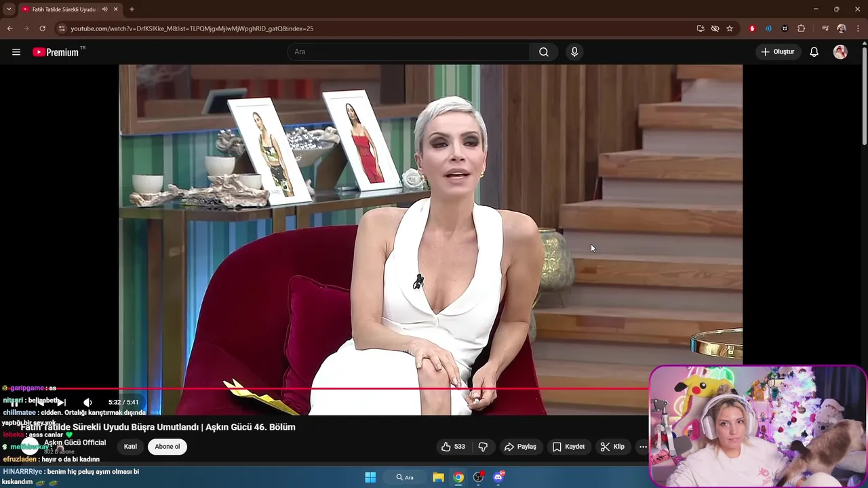Click the video title text

[x=157, y=427]
